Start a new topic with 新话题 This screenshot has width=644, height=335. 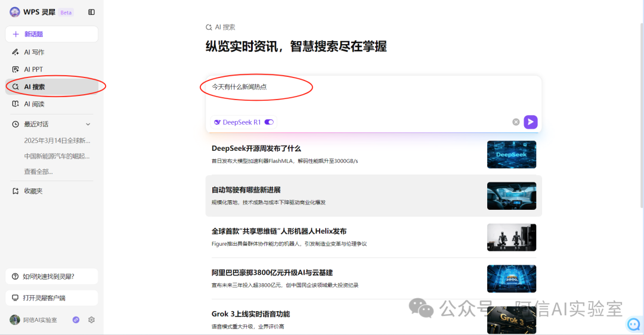(52, 34)
